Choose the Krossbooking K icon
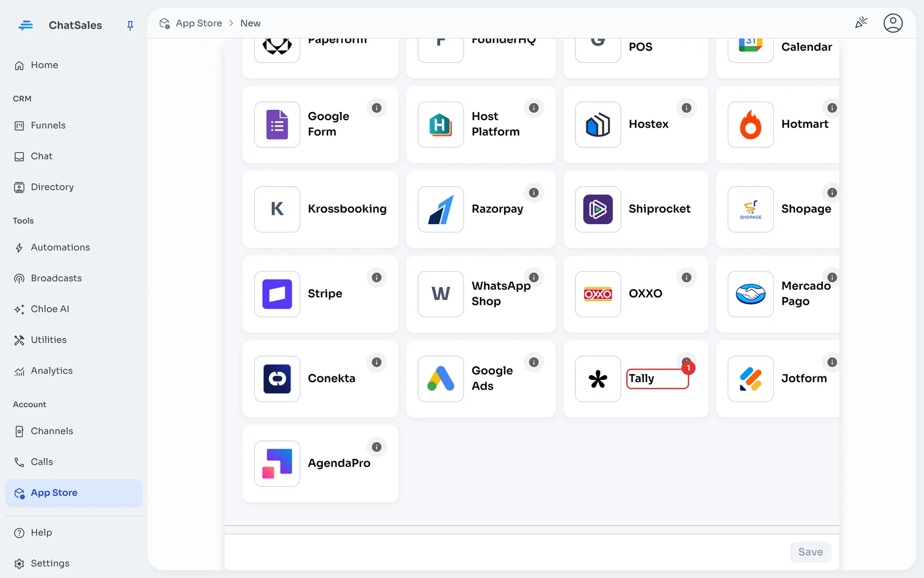The width and height of the screenshot is (924, 578). pyautogui.click(x=277, y=209)
